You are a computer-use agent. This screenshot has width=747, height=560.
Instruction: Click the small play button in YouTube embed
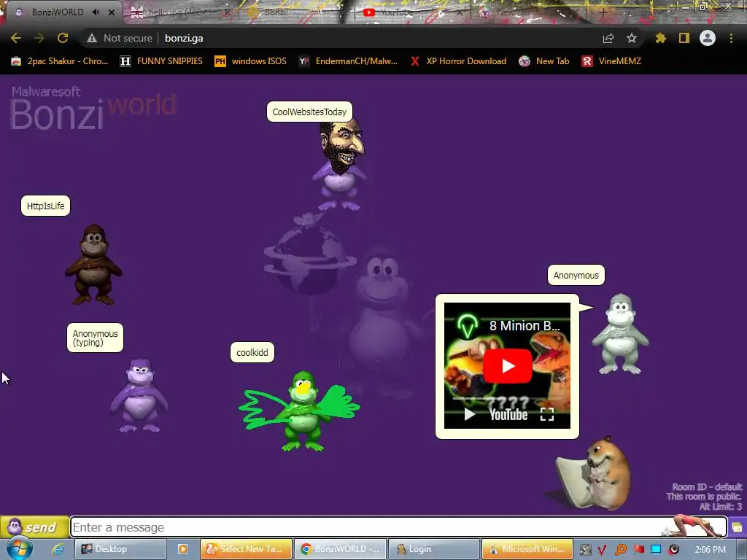[x=470, y=414]
